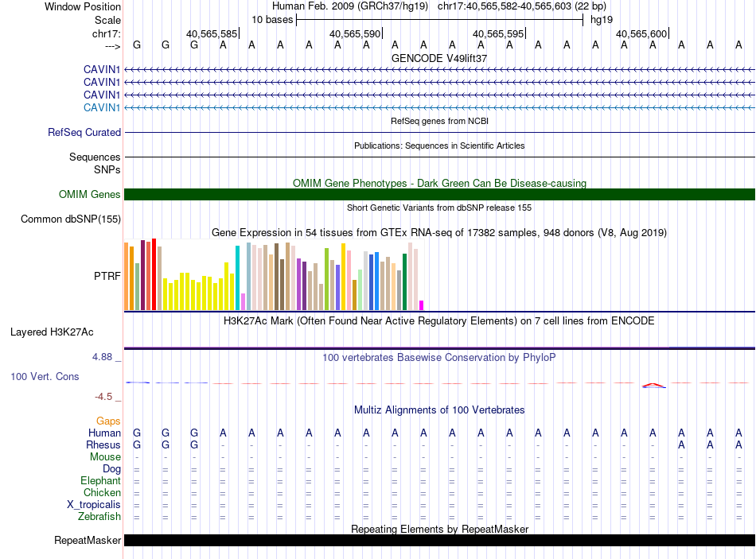The image size is (756, 559).
Task: Open Common dbSNP(155) track settings label
Action: coord(71,219)
